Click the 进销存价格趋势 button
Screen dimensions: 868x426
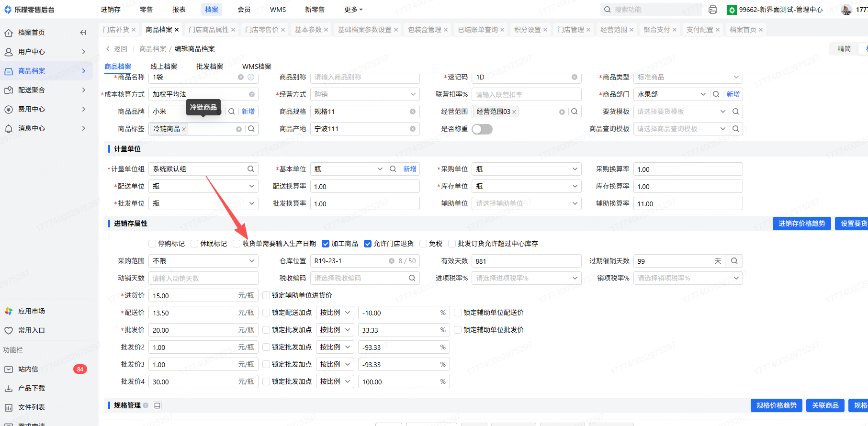[802, 224]
